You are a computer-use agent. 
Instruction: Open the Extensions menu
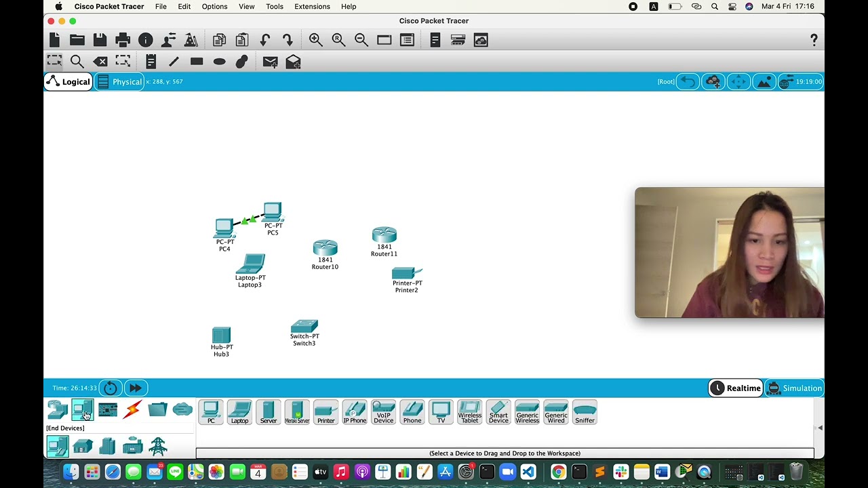tap(313, 7)
